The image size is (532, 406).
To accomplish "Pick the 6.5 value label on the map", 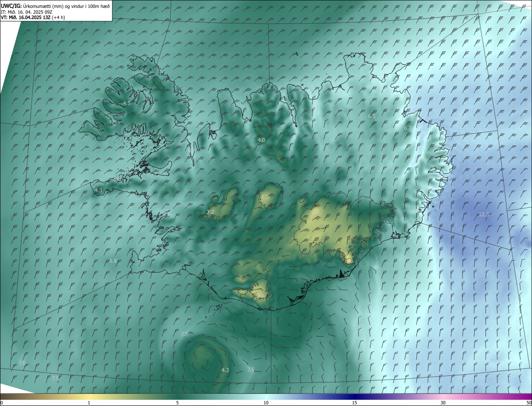I will pos(372,116).
